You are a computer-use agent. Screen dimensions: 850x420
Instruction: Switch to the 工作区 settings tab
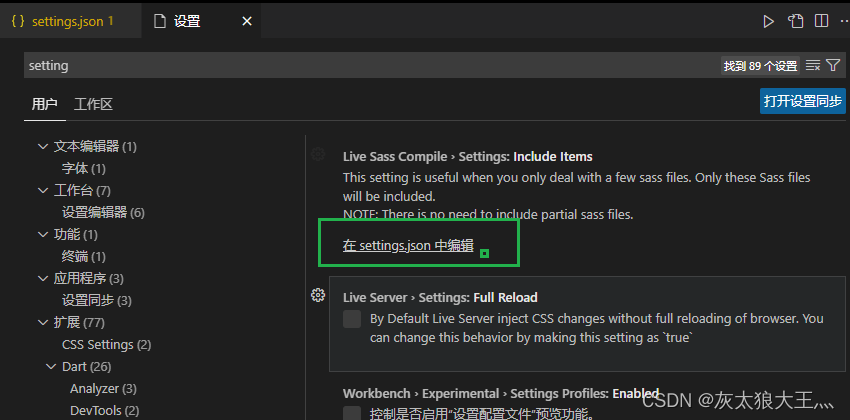click(93, 104)
